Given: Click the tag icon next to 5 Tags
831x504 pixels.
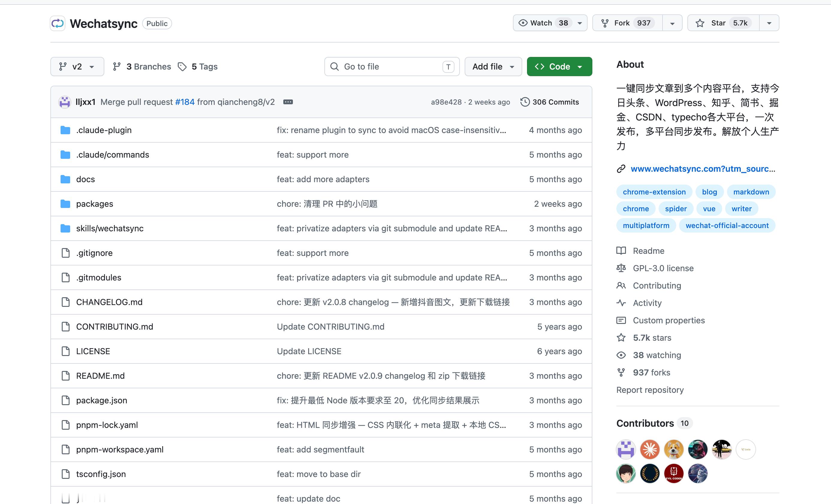Looking at the screenshot, I should coord(182,67).
